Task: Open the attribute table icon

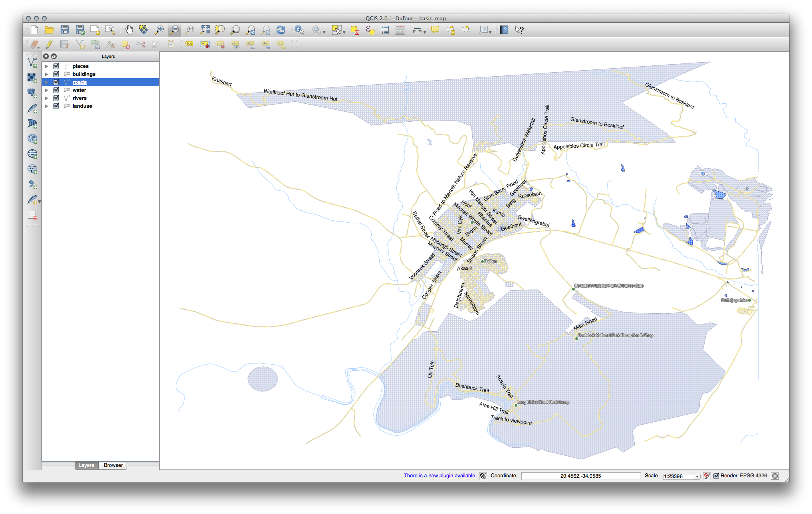Action: (385, 30)
